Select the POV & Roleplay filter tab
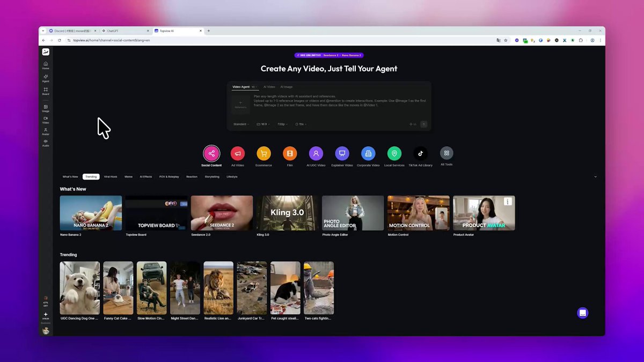 (x=169, y=176)
